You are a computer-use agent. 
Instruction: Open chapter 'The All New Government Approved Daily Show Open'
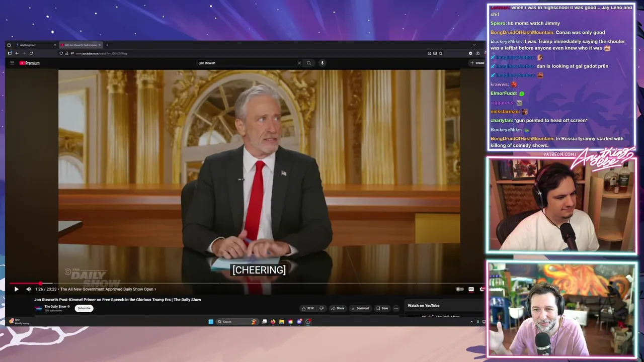(x=108, y=289)
